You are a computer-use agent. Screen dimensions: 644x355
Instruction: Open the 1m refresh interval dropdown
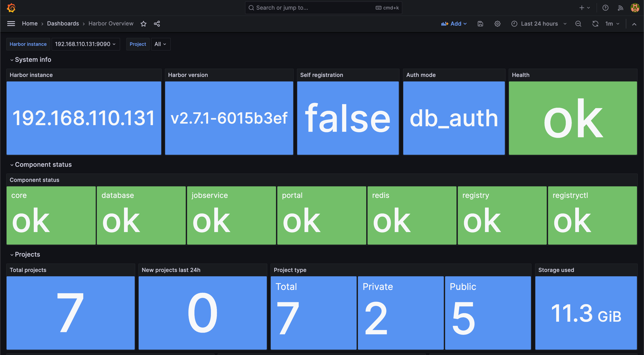click(612, 24)
